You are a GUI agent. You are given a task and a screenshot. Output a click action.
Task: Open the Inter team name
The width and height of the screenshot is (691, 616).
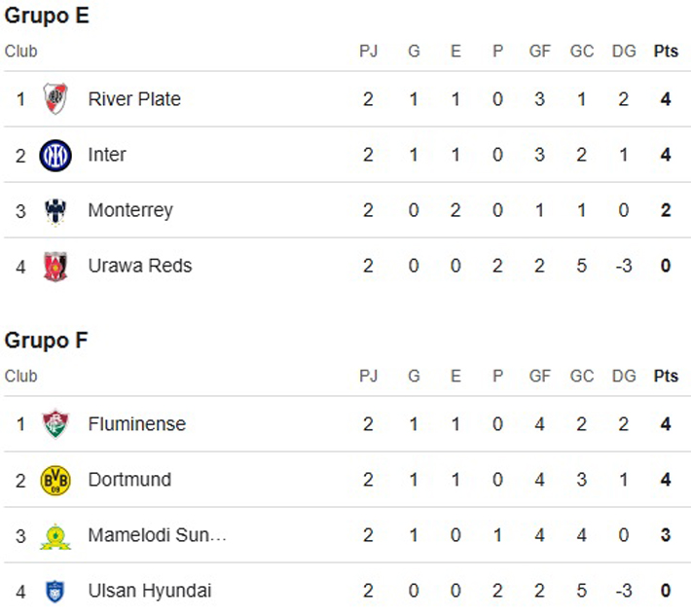(107, 155)
